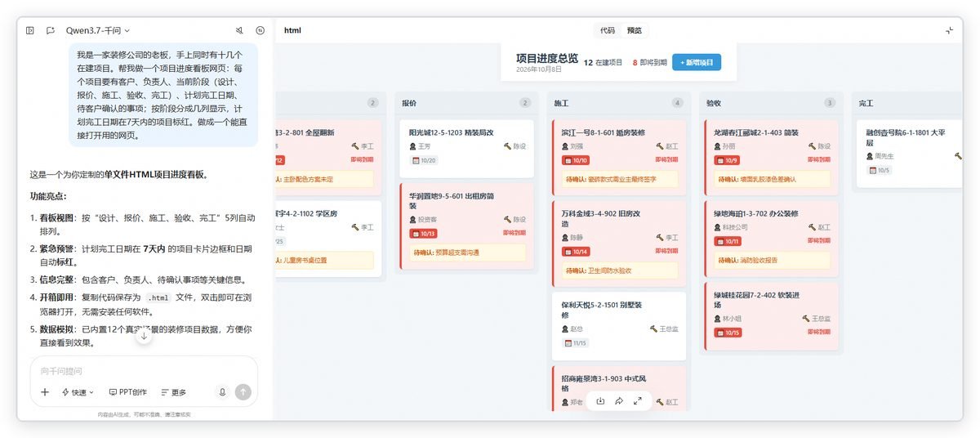Expand preview to fullscreen
This screenshot has height=438, width=980.
[638, 401]
